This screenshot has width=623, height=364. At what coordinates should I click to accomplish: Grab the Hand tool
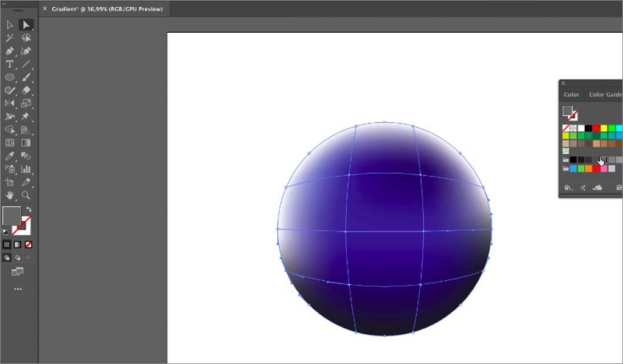coord(9,195)
